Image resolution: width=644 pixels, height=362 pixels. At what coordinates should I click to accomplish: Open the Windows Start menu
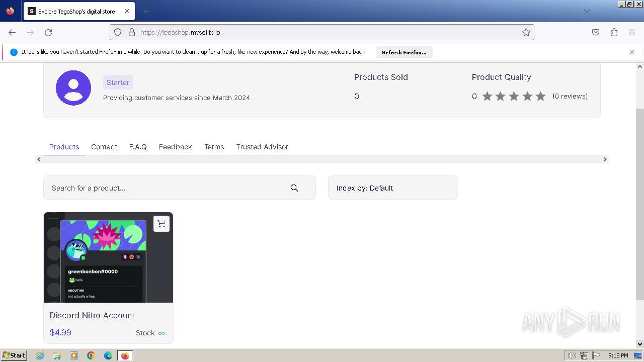pos(14,355)
